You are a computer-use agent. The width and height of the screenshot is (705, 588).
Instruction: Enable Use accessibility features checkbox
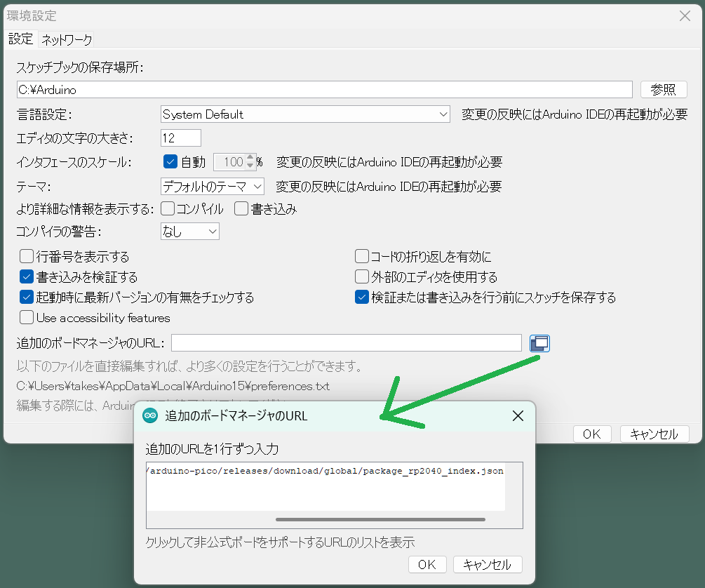click(27, 318)
